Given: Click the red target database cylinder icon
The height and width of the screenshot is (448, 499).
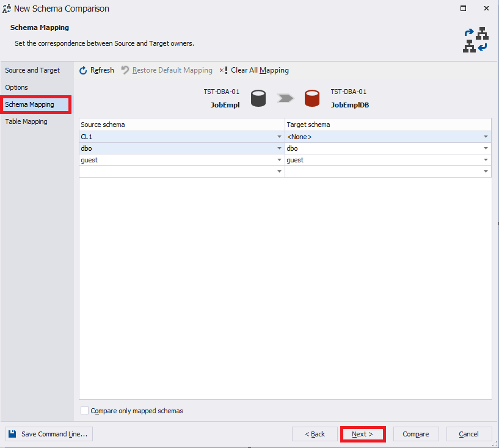Looking at the screenshot, I should 312,98.
